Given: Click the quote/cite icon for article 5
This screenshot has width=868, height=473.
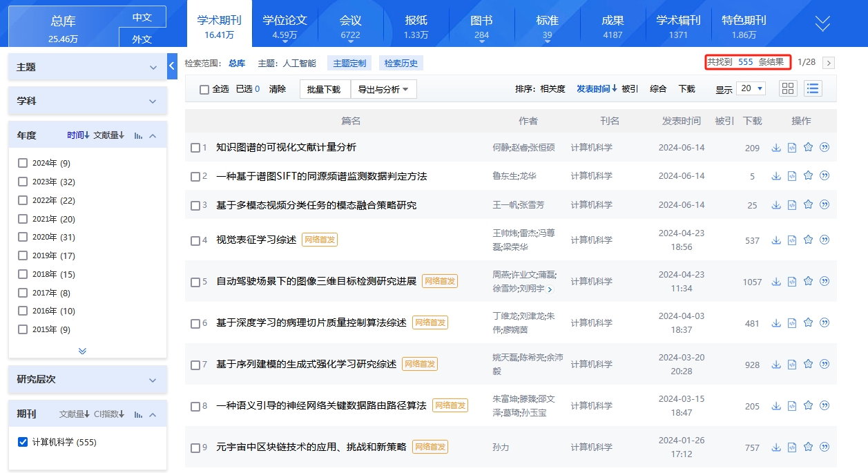Looking at the screenshot, I should click(824, 282).
